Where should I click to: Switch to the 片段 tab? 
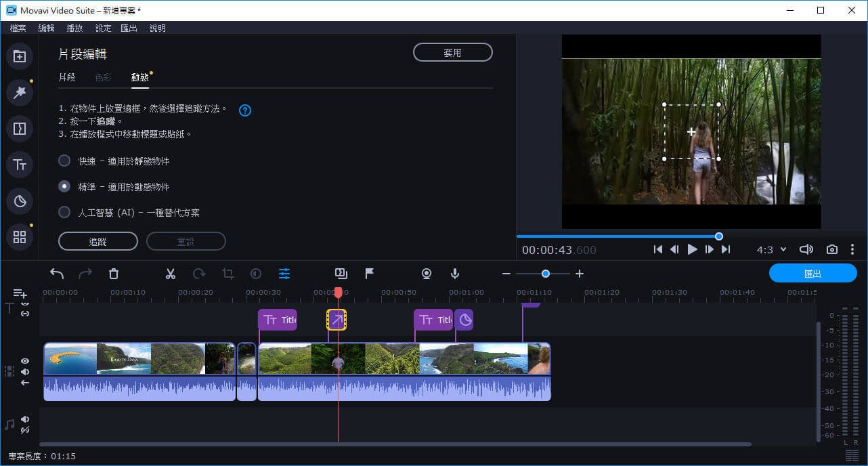pos(67,77)
